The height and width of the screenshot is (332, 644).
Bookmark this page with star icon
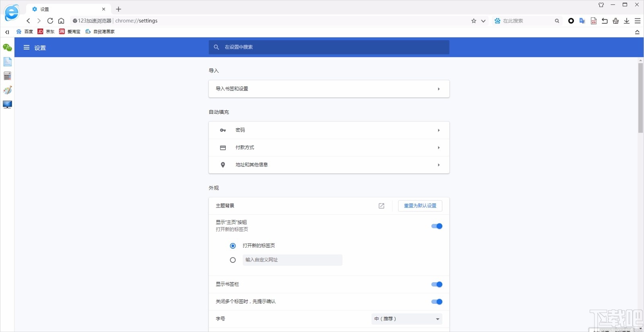point(474,21)
